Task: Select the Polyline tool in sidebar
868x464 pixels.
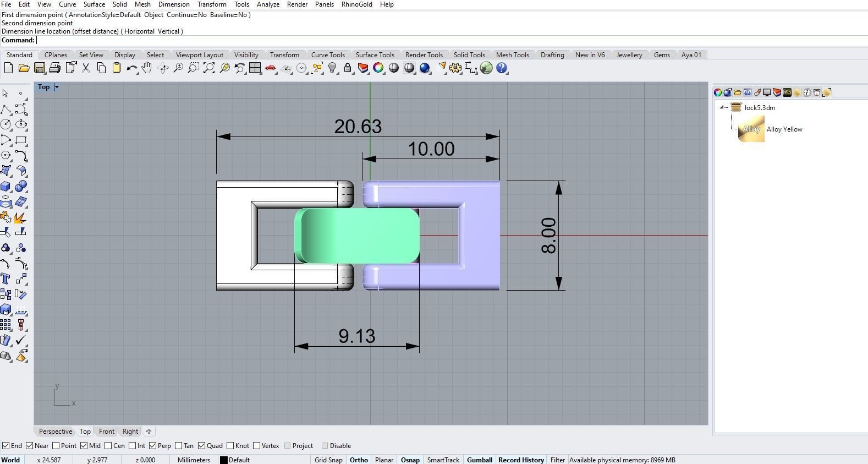Action: point(6,109)
